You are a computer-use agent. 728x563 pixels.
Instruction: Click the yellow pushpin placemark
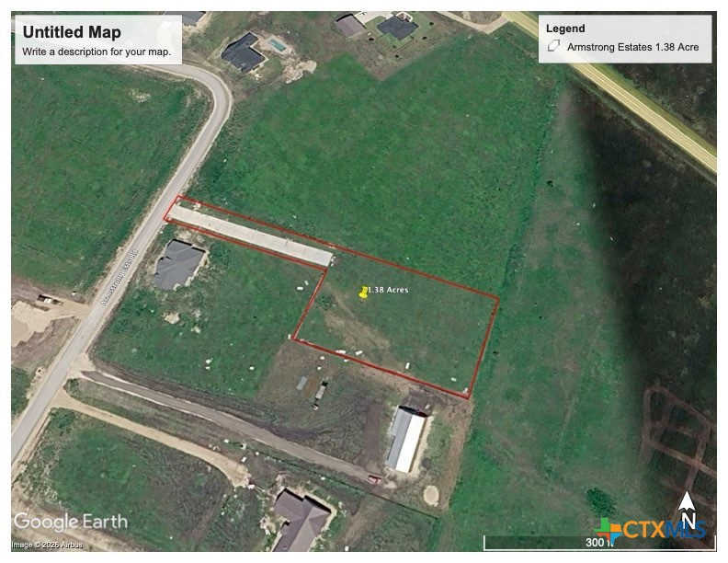[x=364, y=292]
